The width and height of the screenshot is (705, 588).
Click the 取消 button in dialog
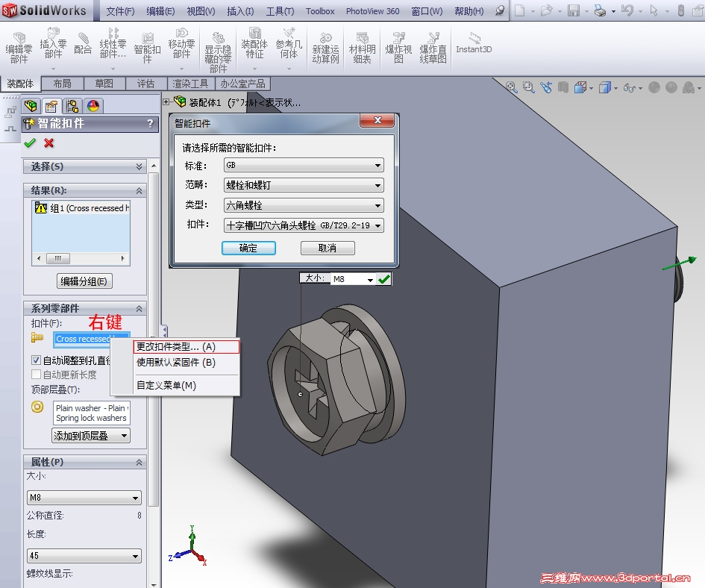click(x=328, y=248)
